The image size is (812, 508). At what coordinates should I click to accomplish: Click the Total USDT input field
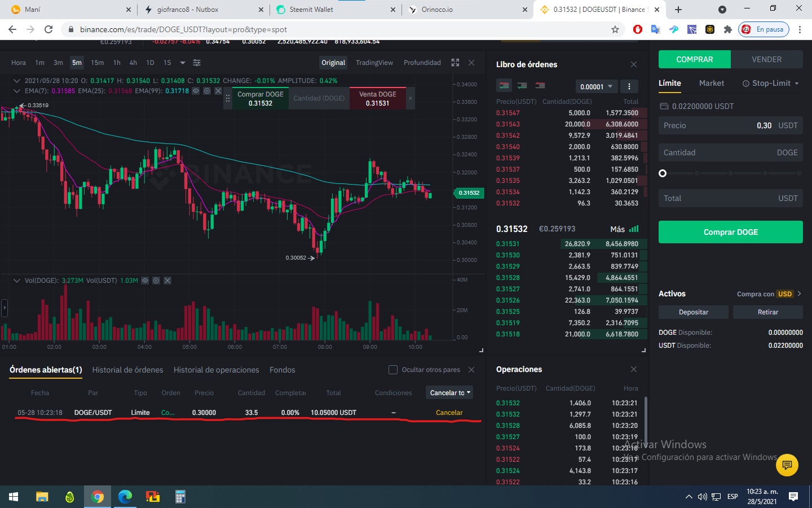pyautogui.click(x=731, y=198)
